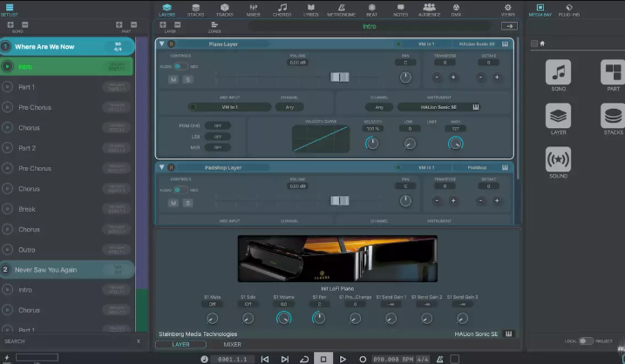Add a new layer with the plus icon
625x364 pixels.
(x=163, y=24)
